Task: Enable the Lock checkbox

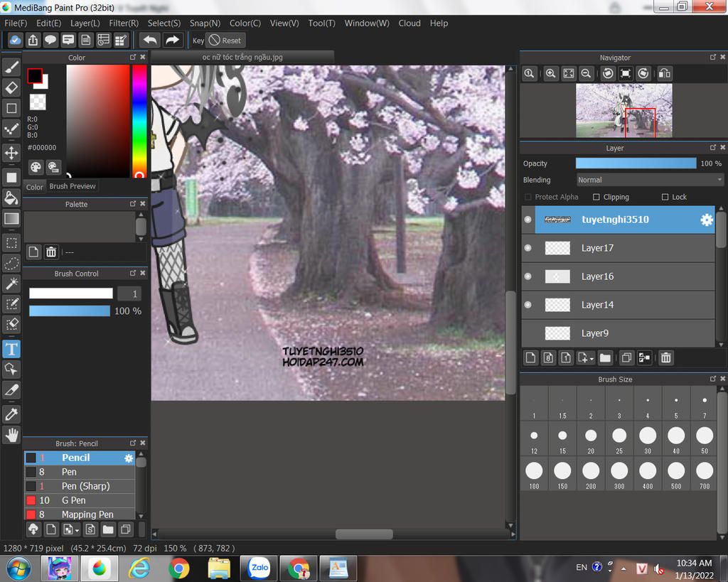Action: pos(665,198)
